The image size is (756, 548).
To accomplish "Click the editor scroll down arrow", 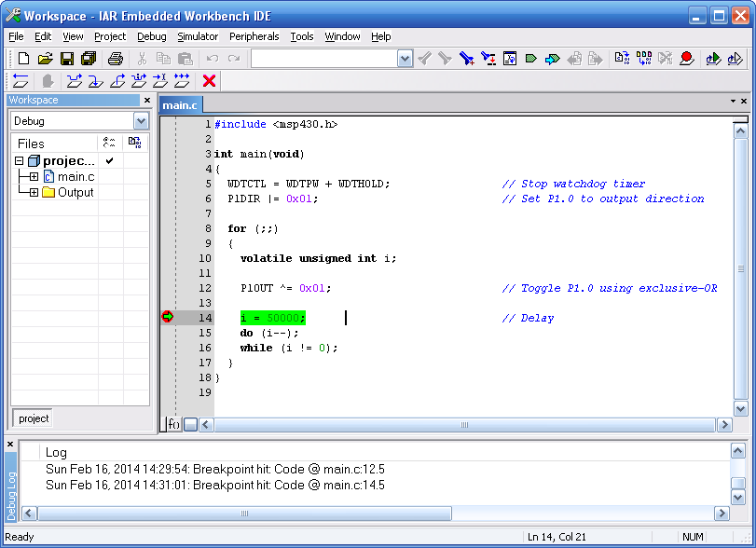I will coord(740,409).
